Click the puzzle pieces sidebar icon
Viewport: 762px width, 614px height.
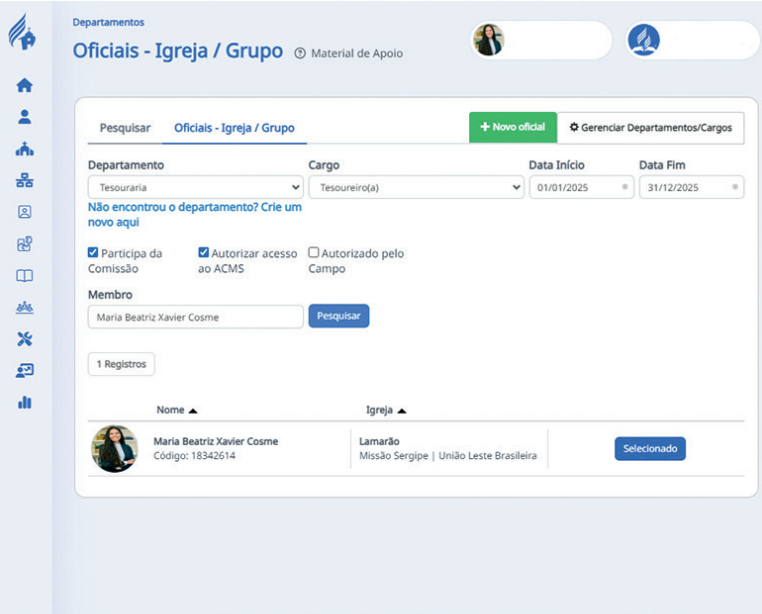25,244
